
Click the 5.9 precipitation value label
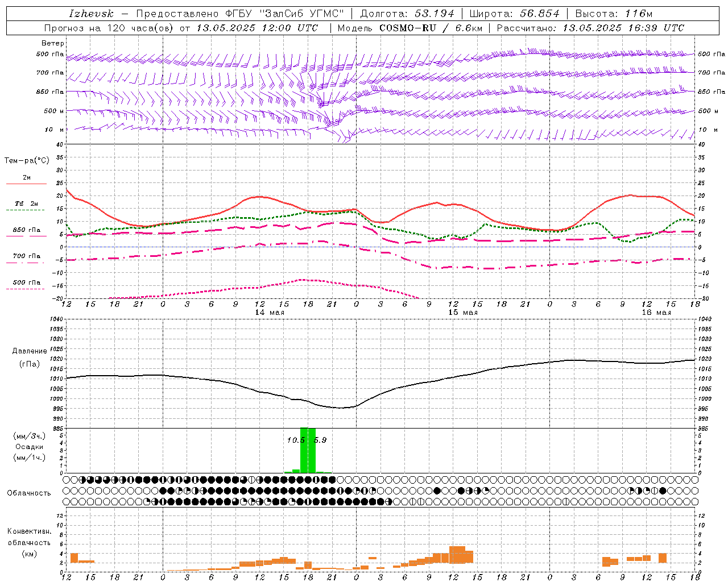pos(320,440)
